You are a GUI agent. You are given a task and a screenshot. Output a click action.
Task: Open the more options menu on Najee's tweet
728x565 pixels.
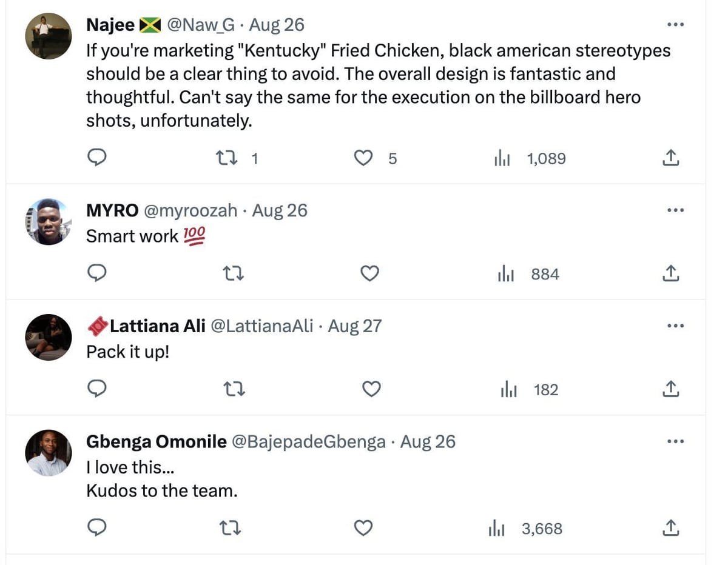(675, 24)
